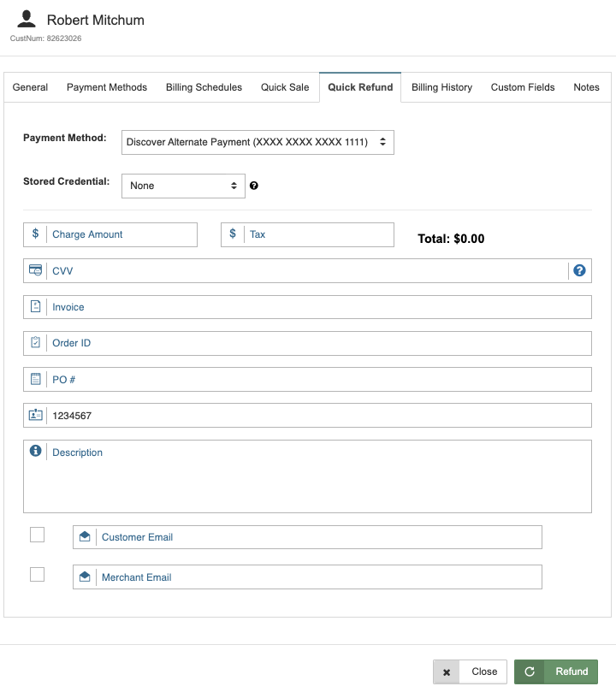
Task: Click the Invoice document icon
Action: (x=35, y=306)
